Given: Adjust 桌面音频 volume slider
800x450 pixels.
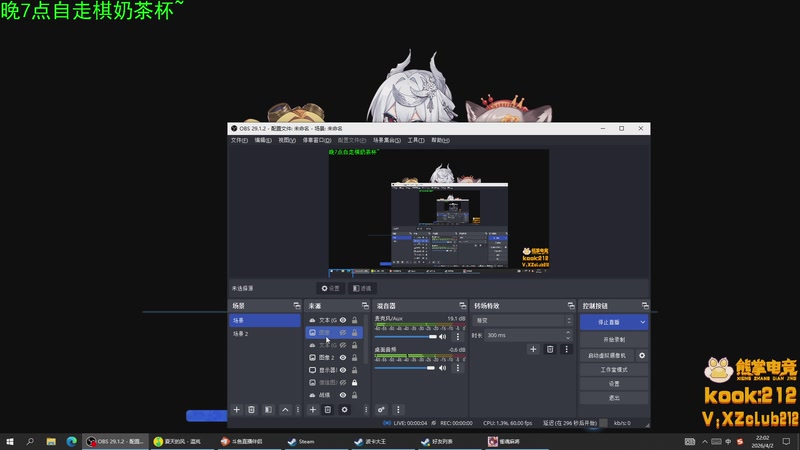Looking at the screenshot, I should [406, 368].
